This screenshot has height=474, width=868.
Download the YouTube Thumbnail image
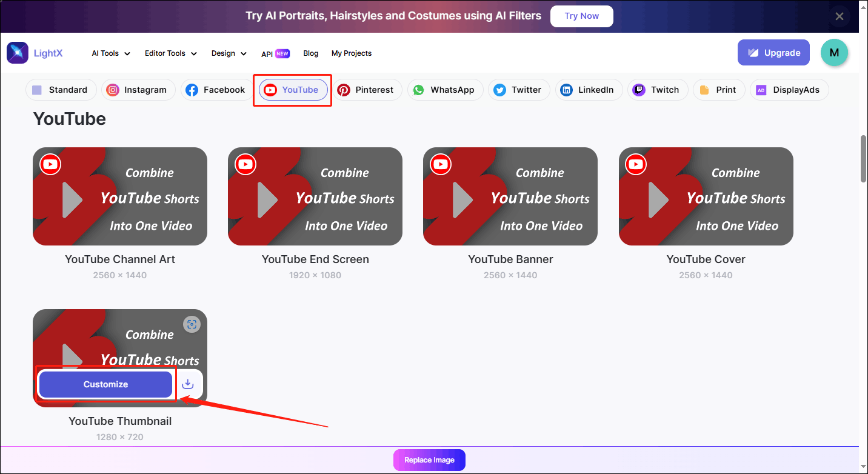tap(188, 384)
